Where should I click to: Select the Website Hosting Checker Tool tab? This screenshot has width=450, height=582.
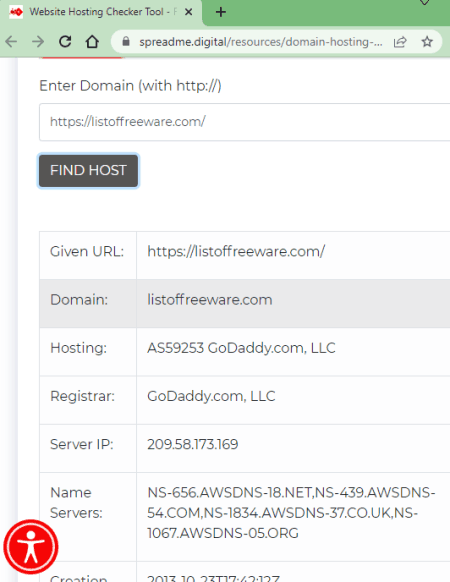101,12
